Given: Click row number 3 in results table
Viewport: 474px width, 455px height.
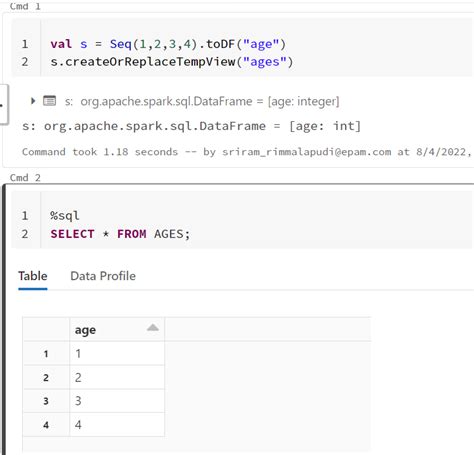Looking at the screenshot, I should point(46,401).
